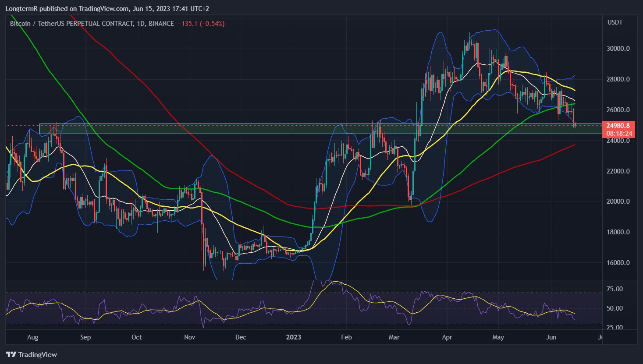Screen dimensions: 643x364
Task: Click the current price label 24980.8
Action: [619, 126]
